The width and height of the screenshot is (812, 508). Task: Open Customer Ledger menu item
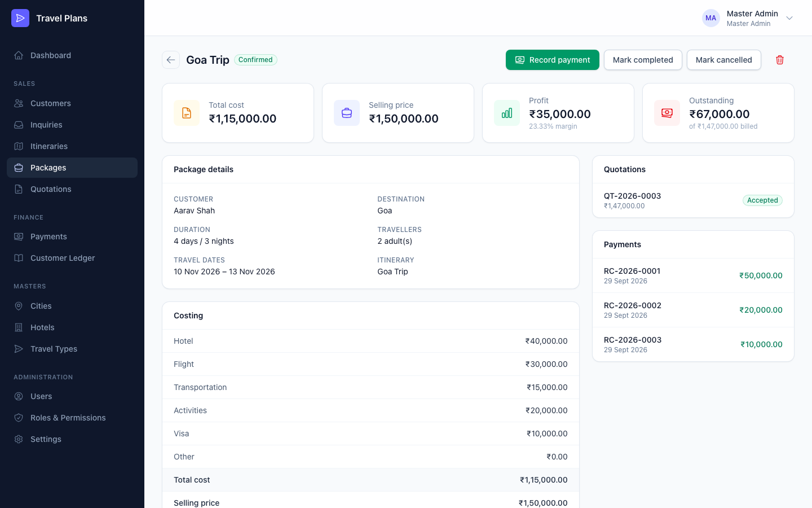(x=72, y=258)
